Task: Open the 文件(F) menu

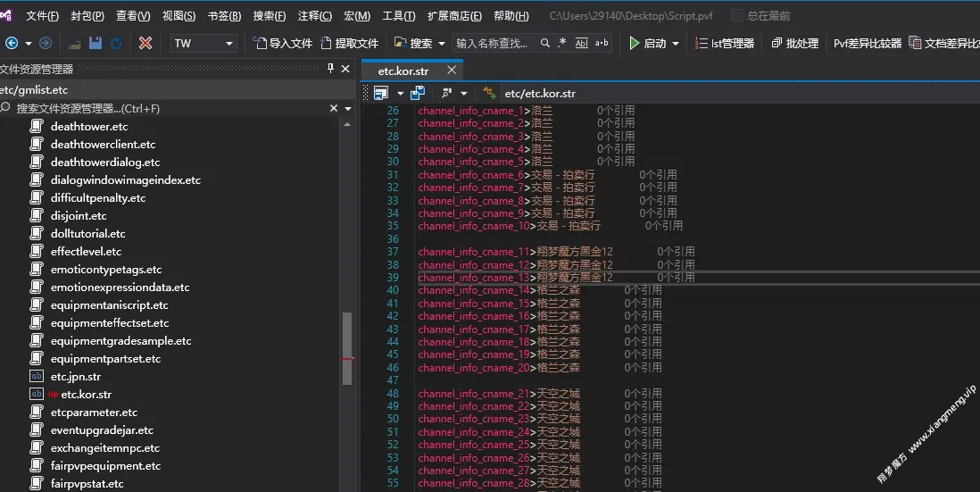Action: [42, 16]
